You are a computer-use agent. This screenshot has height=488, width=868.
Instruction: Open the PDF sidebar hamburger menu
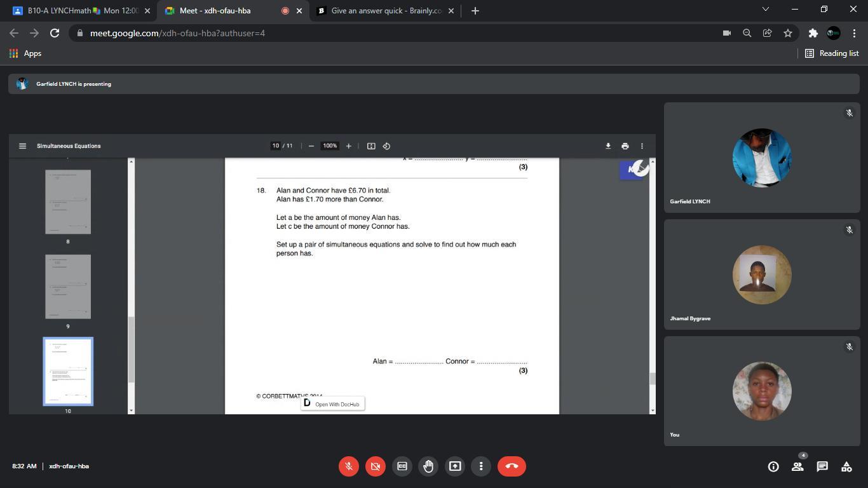(22, 146)
